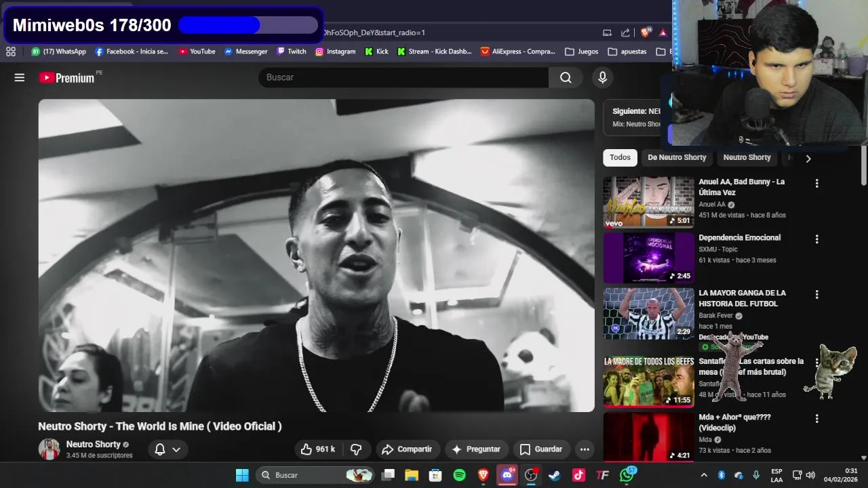Open Discord from the taskbar
This screenshot has width=868, height=488.
[x=507, y=475]
